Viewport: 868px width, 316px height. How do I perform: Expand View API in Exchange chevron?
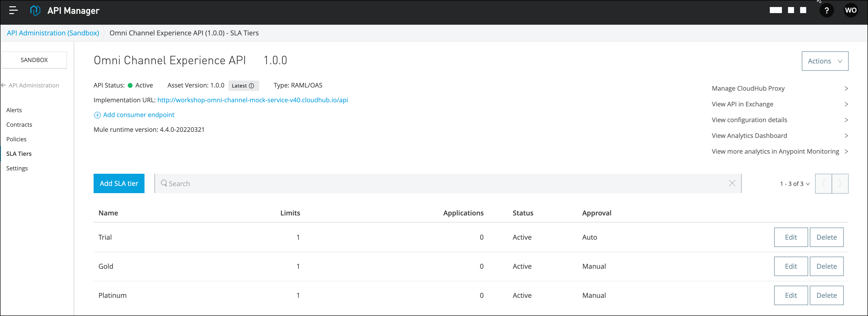(846, 104)
